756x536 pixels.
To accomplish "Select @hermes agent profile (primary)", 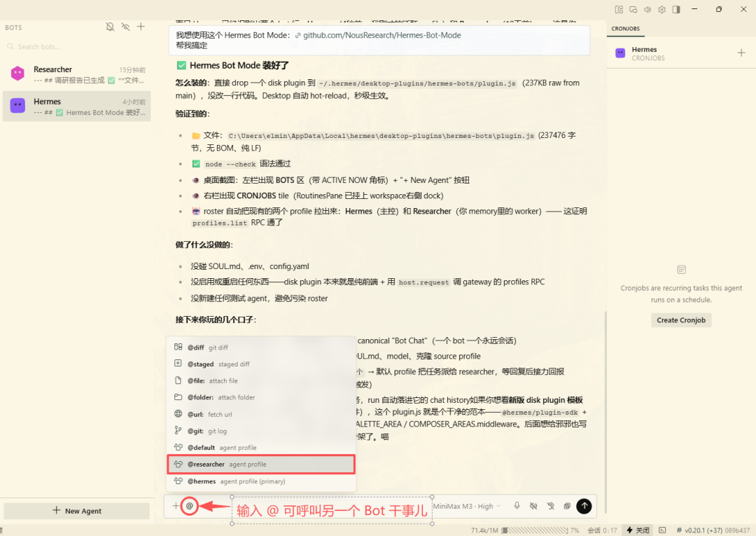I will click(261, 481).
